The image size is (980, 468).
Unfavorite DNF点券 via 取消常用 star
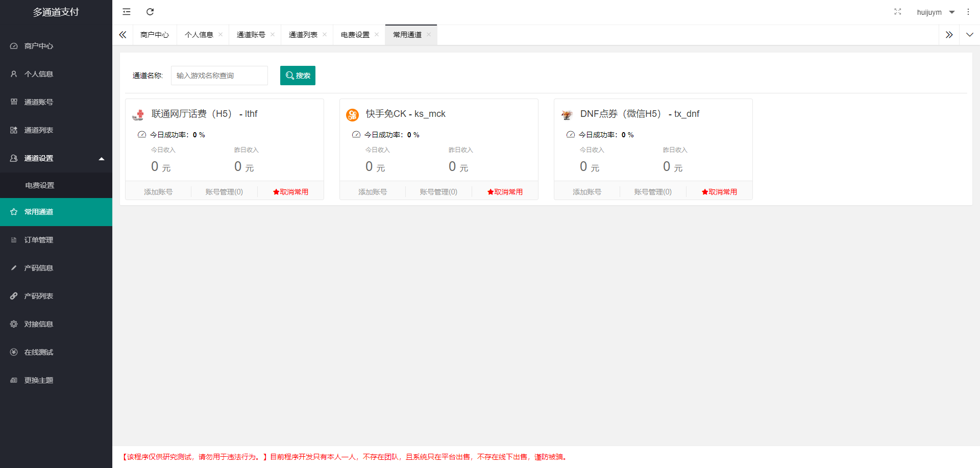720,192
